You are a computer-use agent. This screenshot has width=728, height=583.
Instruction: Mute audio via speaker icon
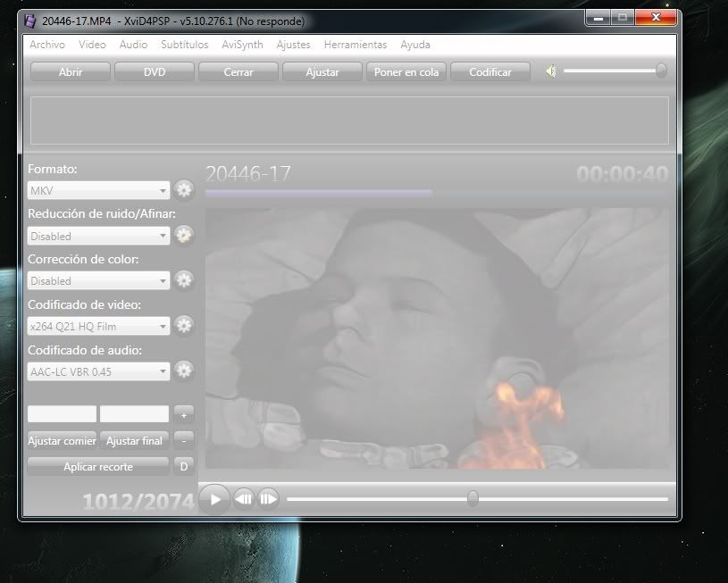point(550,71)
